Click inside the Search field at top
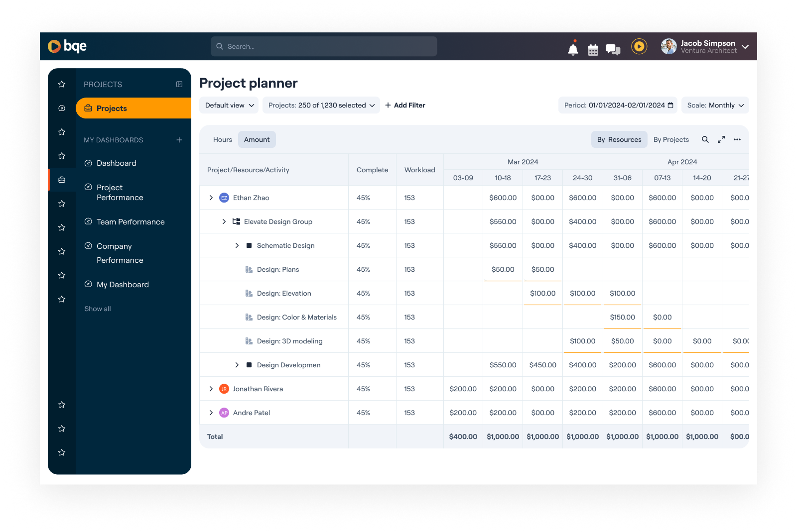Image resolution: width=797 pixels, height=532 pixels. pos(324,46)
